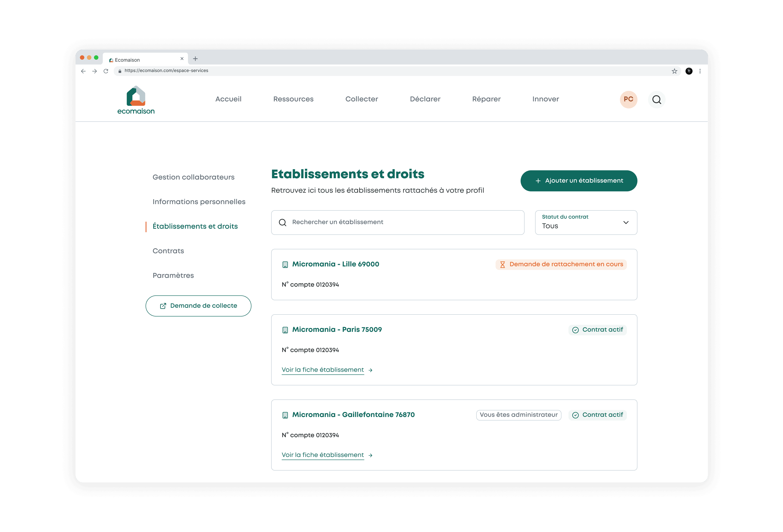
Task: Open the site search magnifier icon
Action: [x=656, y=99]
